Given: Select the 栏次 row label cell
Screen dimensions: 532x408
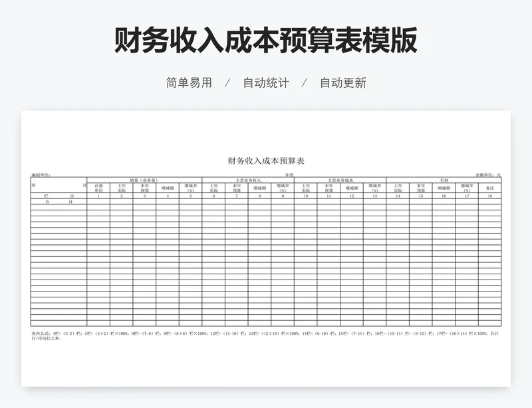Looking at the screenshot, I should pyautogui.click(x=59, y=196).
